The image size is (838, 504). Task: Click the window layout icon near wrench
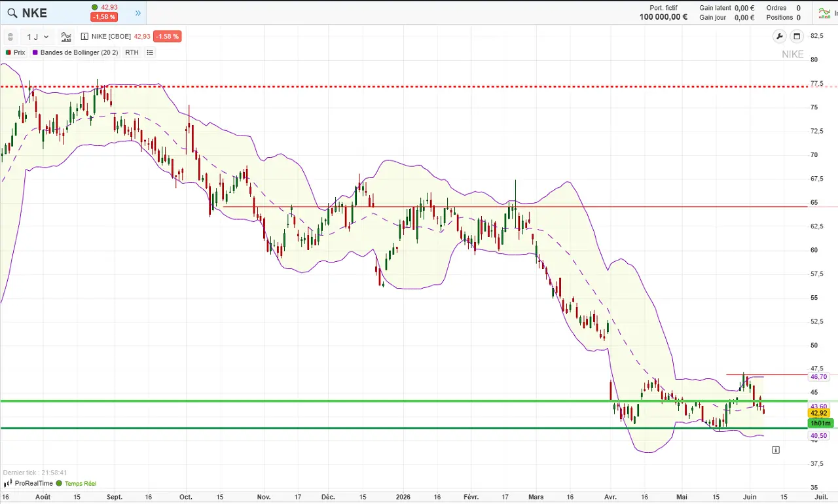(x=797, y=37)
